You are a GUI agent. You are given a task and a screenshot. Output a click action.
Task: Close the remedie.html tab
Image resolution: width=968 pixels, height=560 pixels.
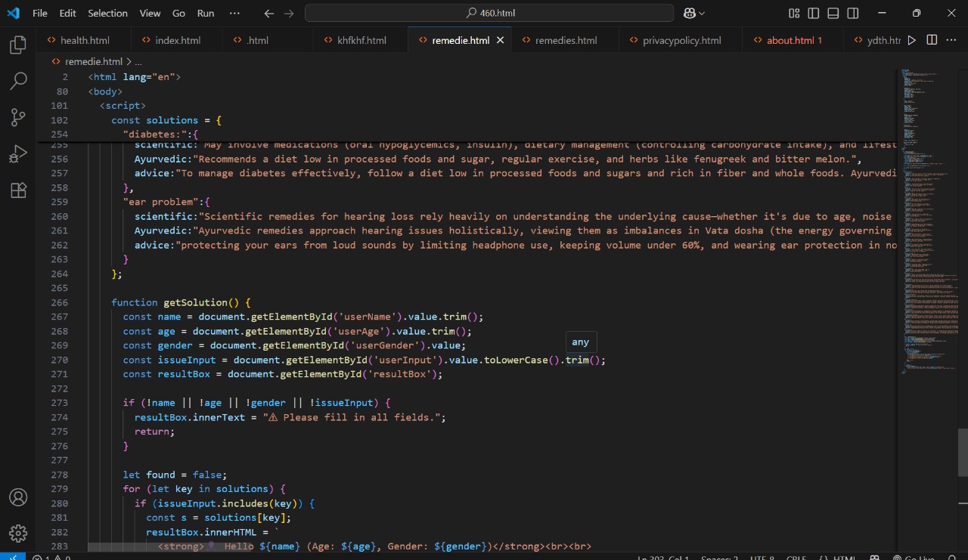[x=500, y=40]
